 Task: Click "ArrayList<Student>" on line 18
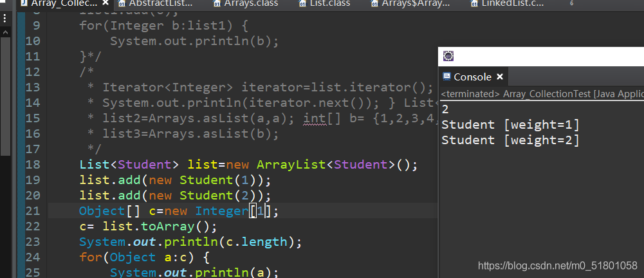[x=327, y=165]
